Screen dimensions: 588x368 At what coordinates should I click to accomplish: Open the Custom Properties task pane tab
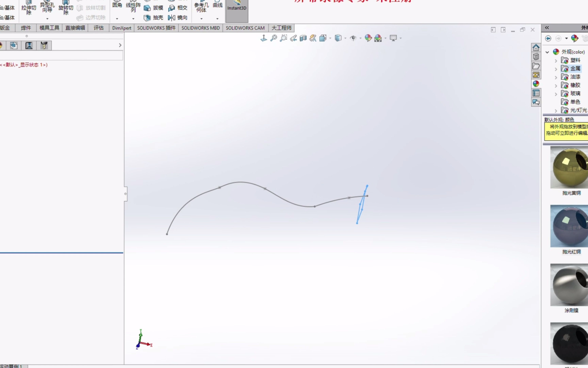[536, 93]
